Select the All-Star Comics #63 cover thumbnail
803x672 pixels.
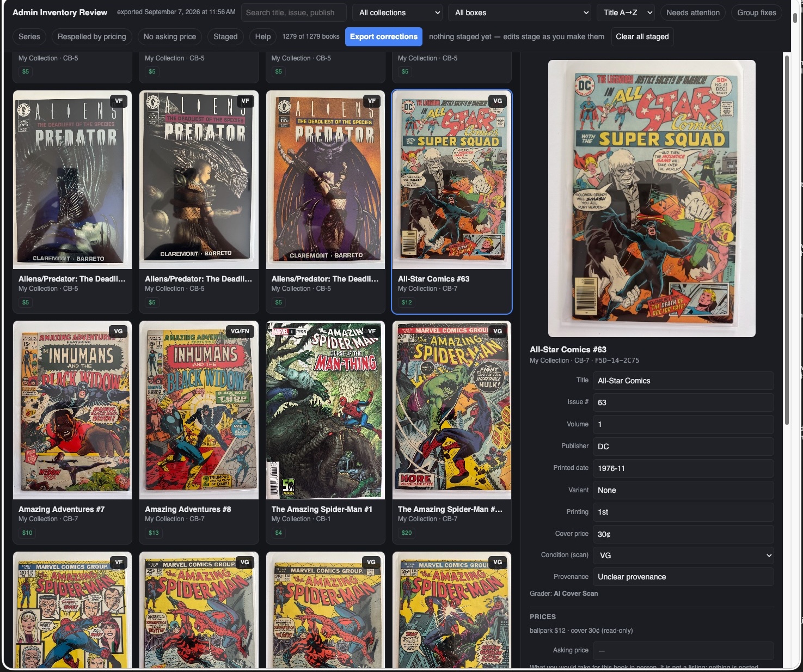(x=452, y=180)
